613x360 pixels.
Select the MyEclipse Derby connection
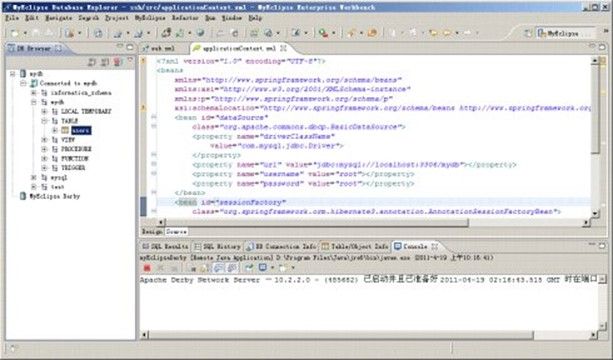click(54, 196)
